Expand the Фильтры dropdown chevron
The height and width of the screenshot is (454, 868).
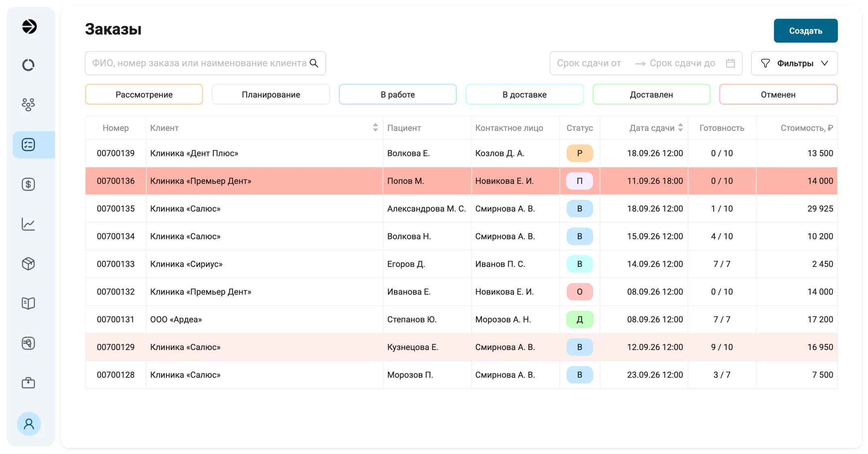click(x=825, y=63)
